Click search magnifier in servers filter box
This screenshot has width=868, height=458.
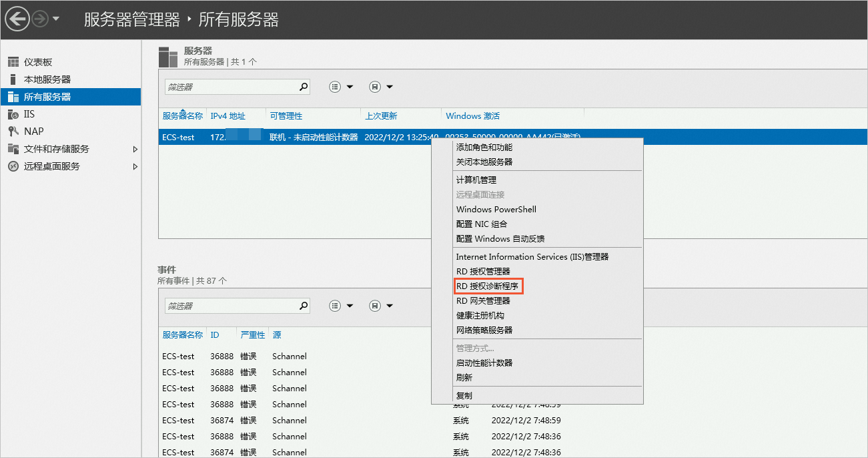click(x=304, y=87)
